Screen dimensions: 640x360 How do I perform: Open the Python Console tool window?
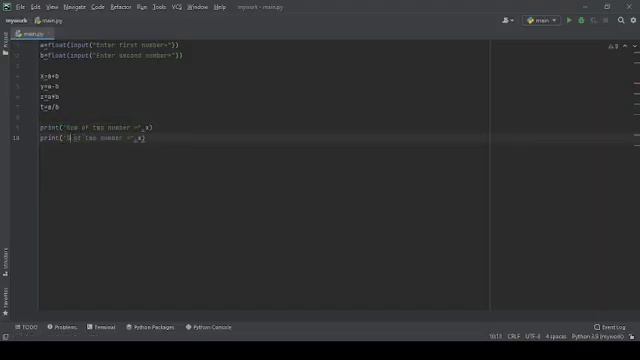coord(209,327)
